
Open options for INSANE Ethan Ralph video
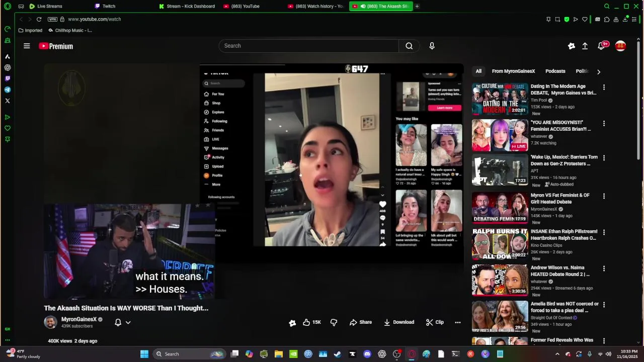point(604,232)
